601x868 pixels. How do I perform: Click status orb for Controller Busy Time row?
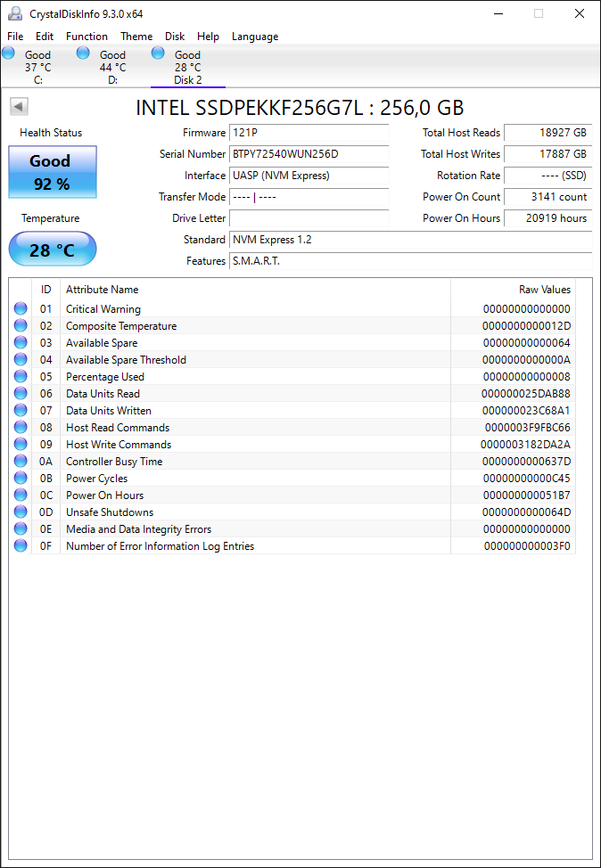pos(21,461)
